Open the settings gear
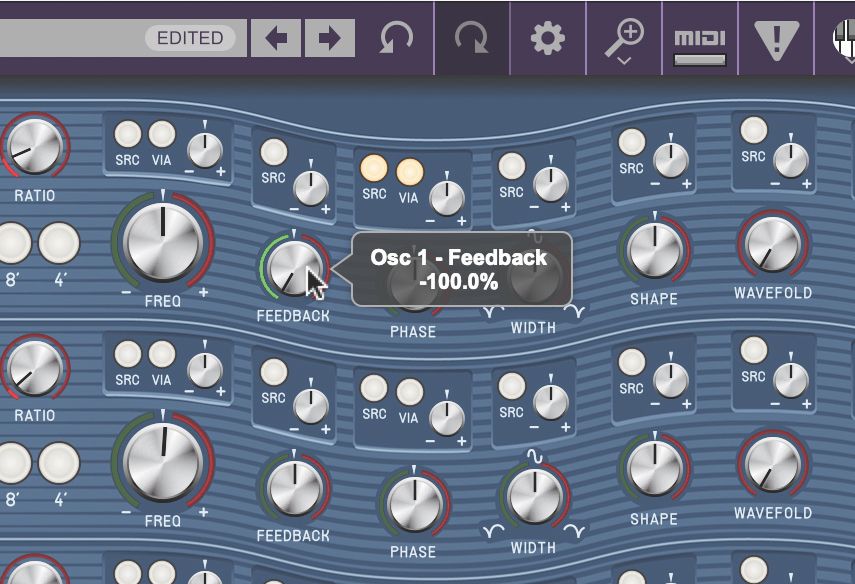The height and width of the screenshot is (584, 855). pos(545,39)
